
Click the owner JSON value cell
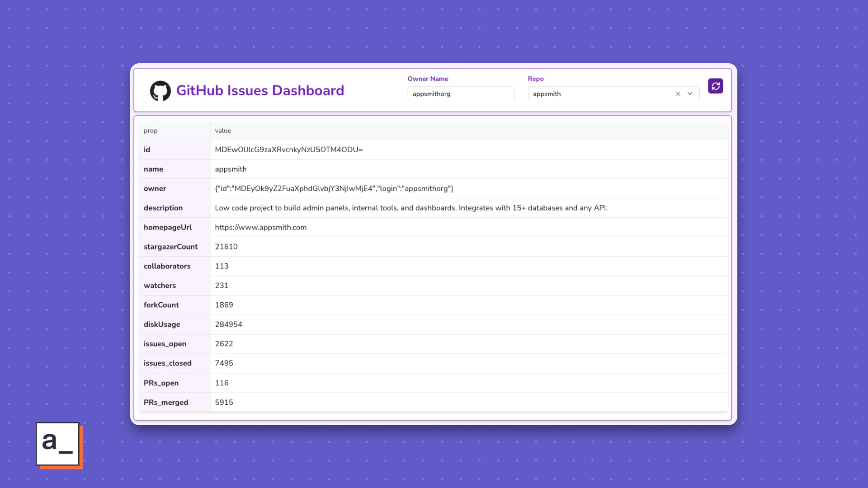coord(334,188)
